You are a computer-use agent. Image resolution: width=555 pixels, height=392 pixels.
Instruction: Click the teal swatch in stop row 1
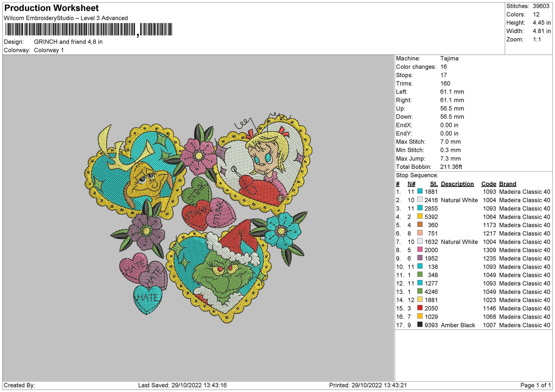point(420,192)
